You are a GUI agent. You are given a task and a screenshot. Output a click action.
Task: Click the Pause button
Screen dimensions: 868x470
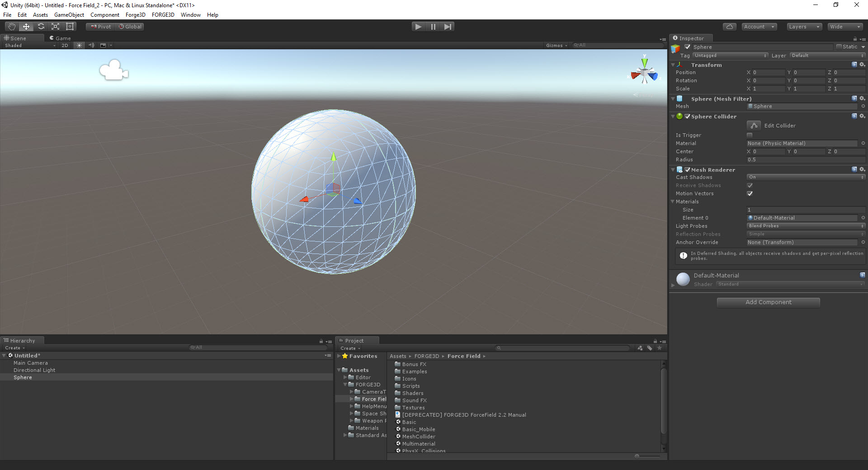coord(433,27)
